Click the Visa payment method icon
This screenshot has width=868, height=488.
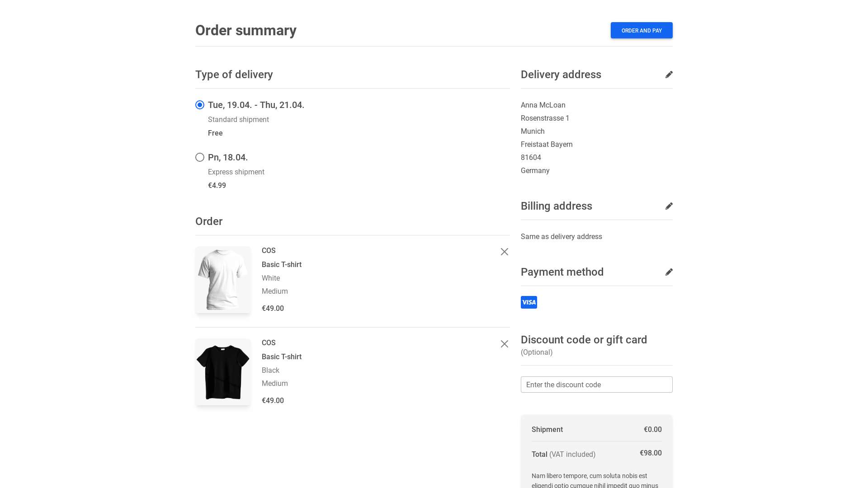point(529,302)
